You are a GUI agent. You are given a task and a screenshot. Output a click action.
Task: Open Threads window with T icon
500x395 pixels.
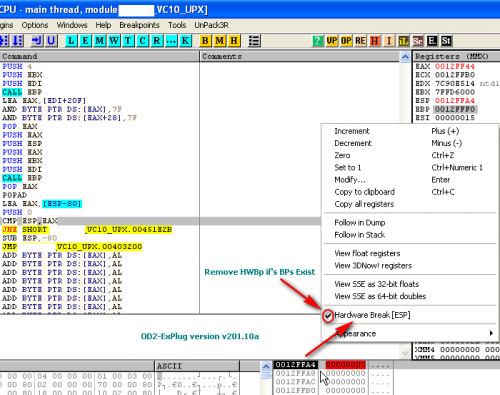128,41
